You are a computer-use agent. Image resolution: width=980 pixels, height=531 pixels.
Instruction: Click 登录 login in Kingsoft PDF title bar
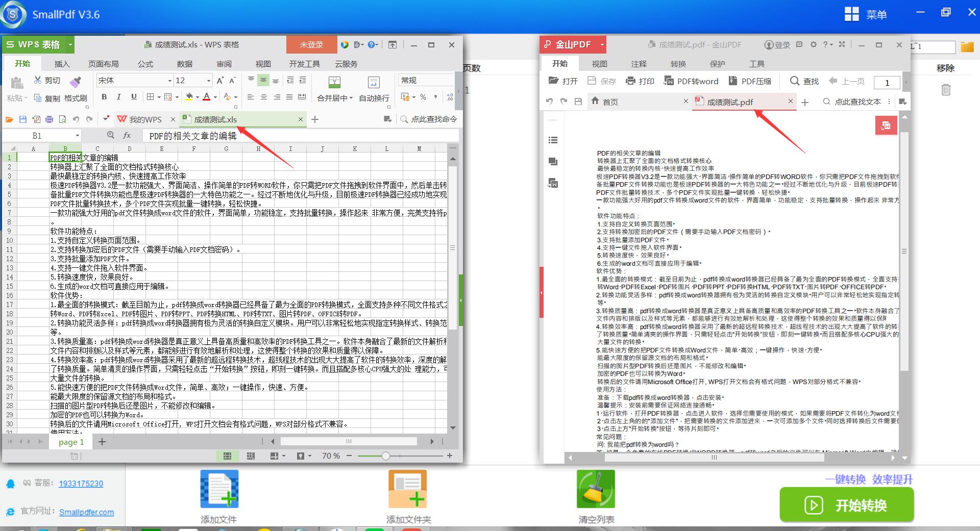click(777, 45)
